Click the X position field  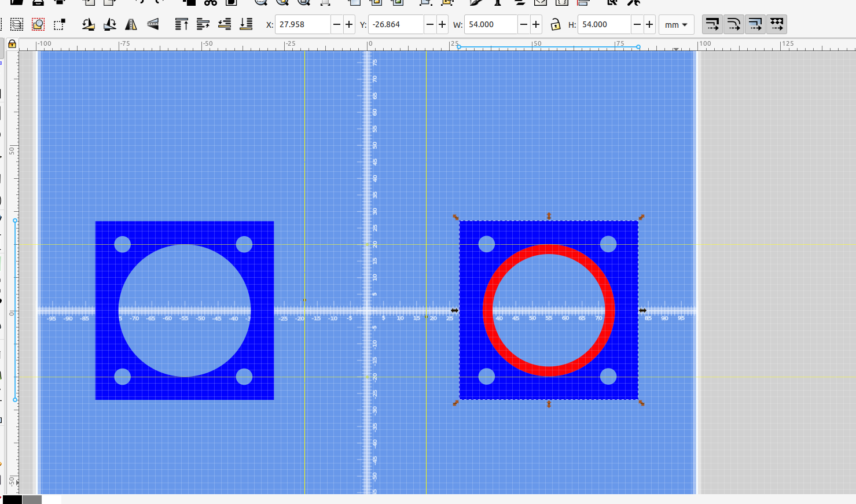tap(303, 24)
